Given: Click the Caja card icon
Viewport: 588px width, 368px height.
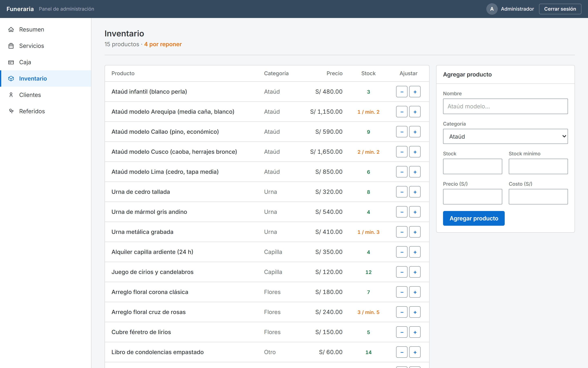Looking at the screenshot, I should coord(11,62).
